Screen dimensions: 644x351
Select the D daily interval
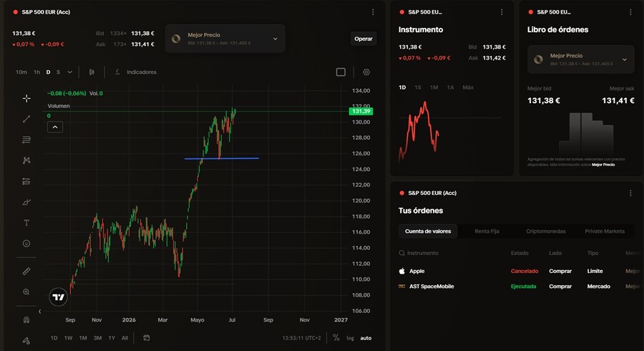click(x=48, y=72)
